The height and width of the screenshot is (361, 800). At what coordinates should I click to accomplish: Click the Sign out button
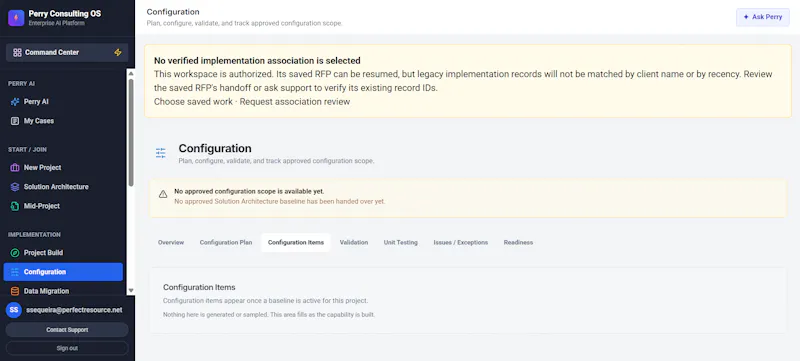pyautogui.click(x=67, y=348)
